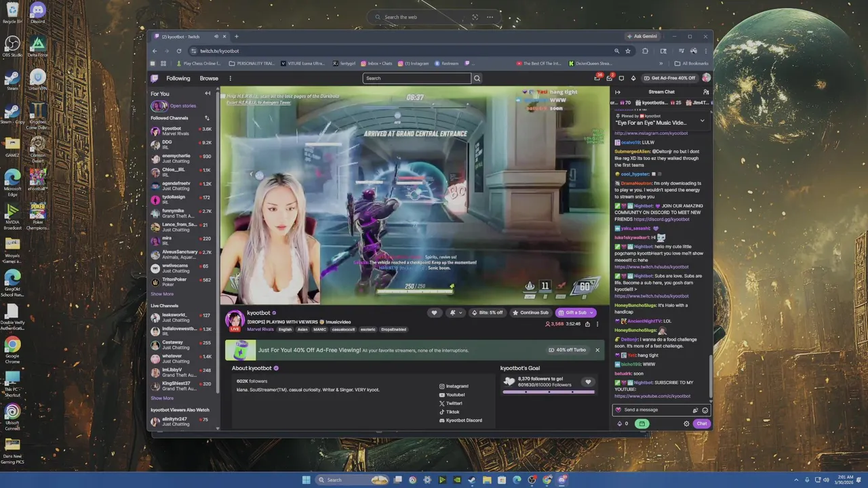Open the chat community users icon

tap(706, 92)
